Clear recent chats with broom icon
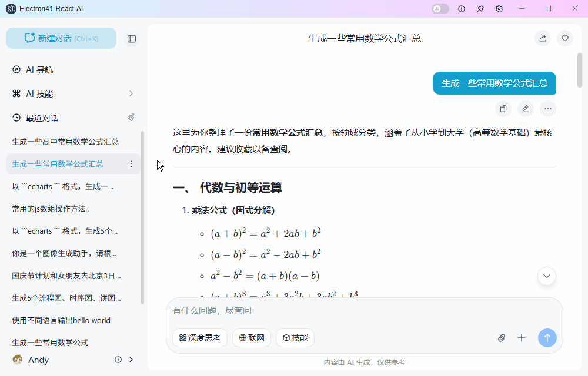588x376 pixels. point(131,117)
